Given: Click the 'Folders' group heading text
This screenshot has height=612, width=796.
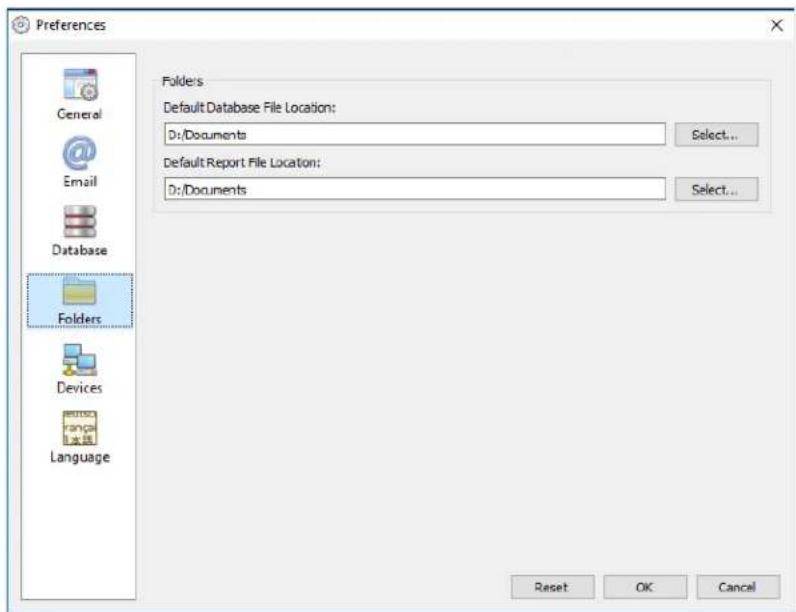Looking at the screenshot, I should coord(182,81).
